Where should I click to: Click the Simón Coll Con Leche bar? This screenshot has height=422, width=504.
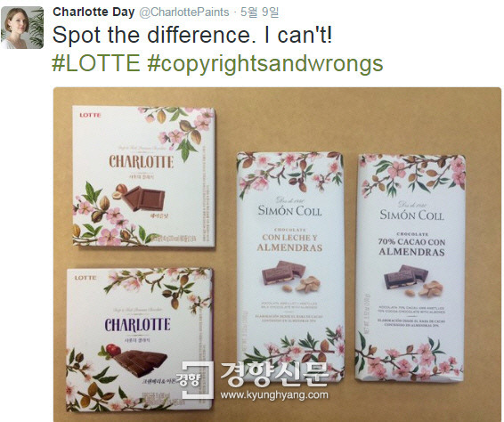tap(290, 265)
